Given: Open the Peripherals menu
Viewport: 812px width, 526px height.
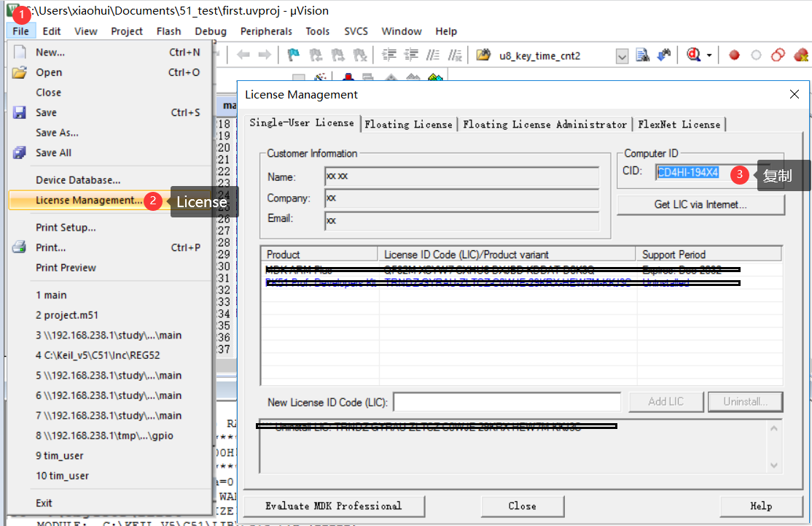Looking at the screenshot, I should tap(266, 31).
